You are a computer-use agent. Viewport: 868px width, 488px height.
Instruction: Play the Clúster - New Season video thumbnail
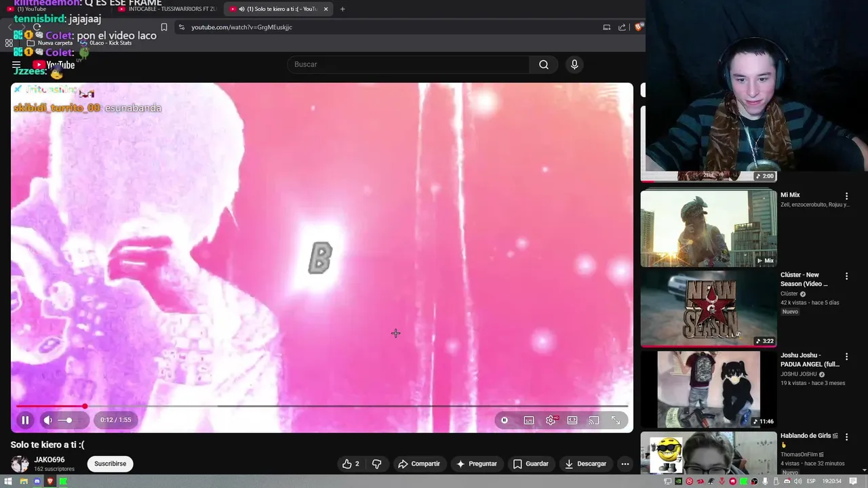[709, 309]
